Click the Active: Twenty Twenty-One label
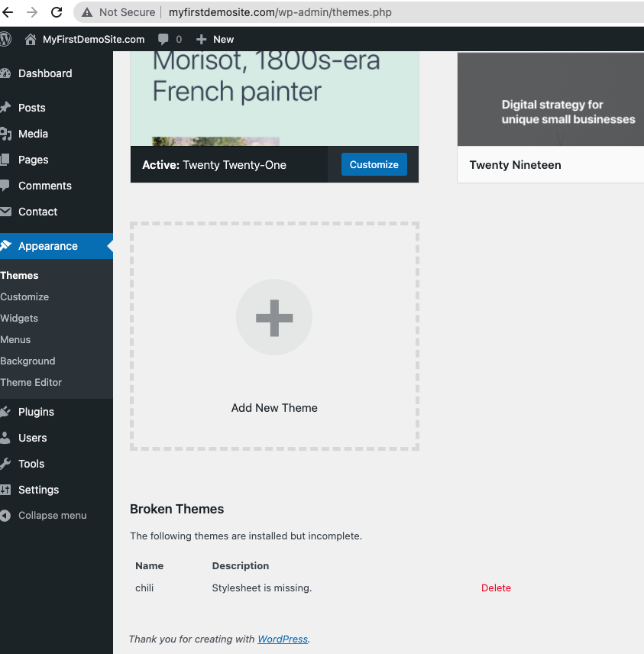This screenshot has width=644, height=654. 214,165
